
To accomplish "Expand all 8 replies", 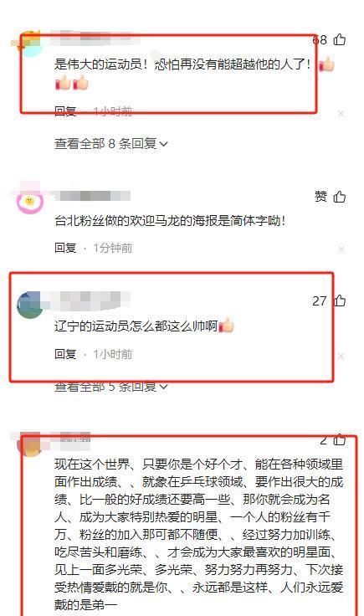I will tap(111, 144).
